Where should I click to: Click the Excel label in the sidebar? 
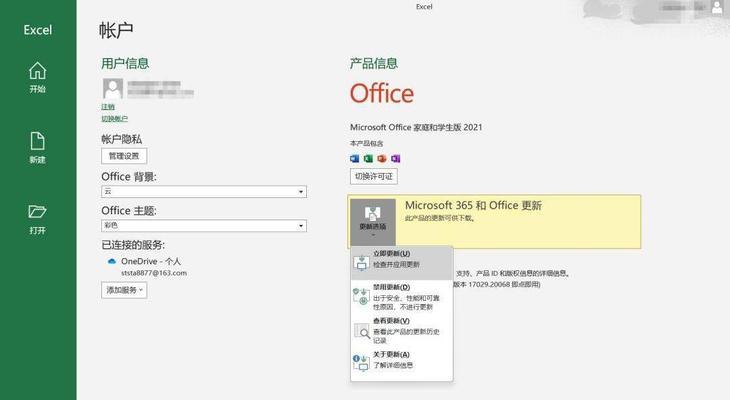click(38, 30)
